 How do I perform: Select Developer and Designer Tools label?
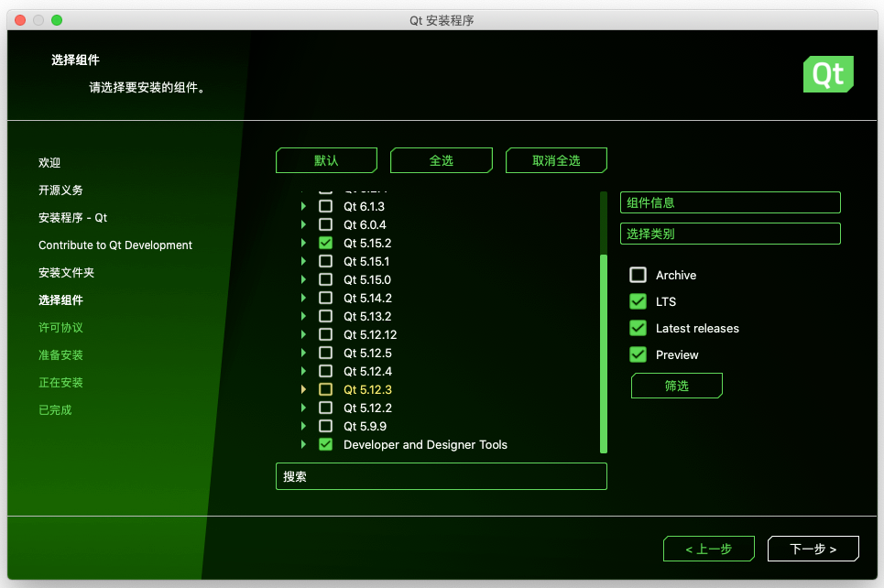(426, 444)
